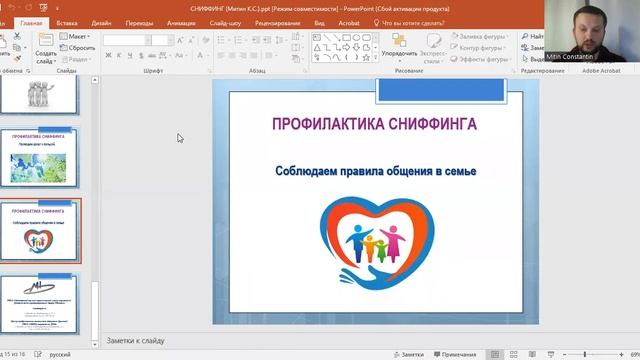Image resolution: width=640 pixels, height=360 pixels.
Task: Toggle Underline (Ч) formatting
Action: [130, 55]
